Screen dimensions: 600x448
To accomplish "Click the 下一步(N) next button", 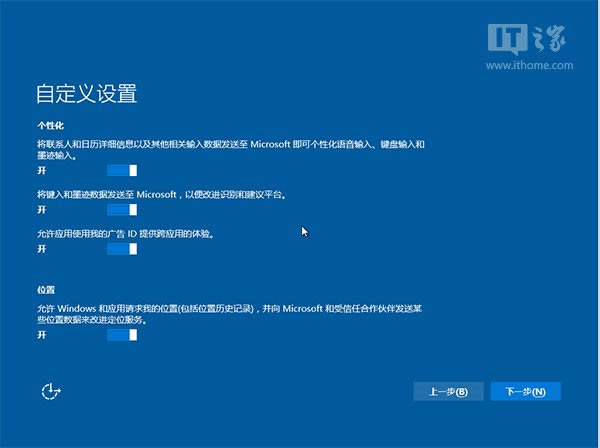I will point(525,391).
